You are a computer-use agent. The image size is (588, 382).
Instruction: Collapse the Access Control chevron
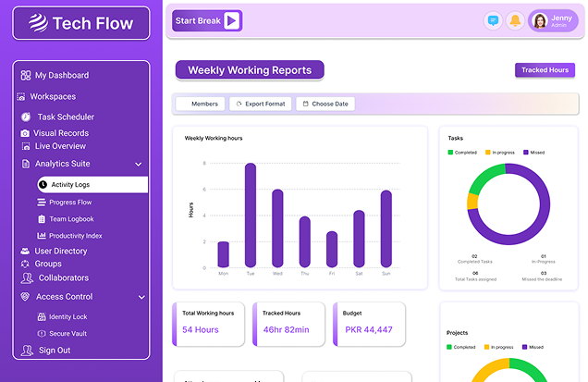coord(141,297)
